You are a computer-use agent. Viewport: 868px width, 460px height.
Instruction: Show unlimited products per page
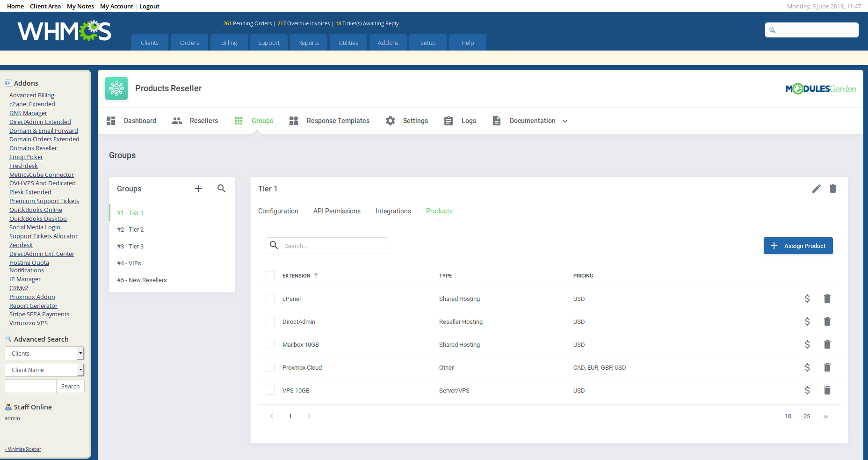pyautogui.click(x=825, y=416)
